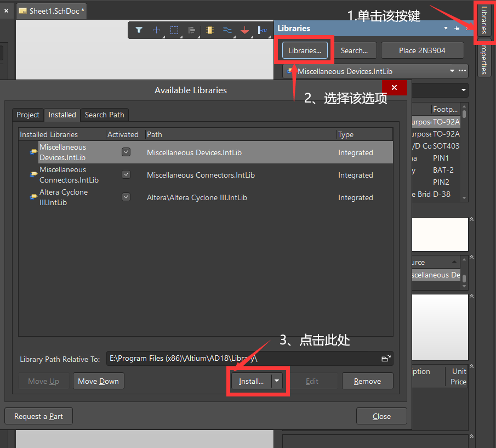Collapse the footprint preview with double chevron
Viewport: 496px width, 448px height.
click(472, 296)
